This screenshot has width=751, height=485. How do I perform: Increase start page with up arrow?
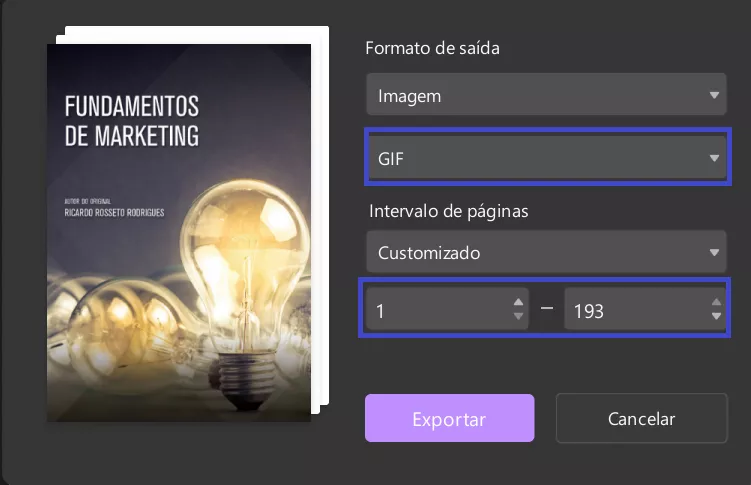click(x=518, y=302)
